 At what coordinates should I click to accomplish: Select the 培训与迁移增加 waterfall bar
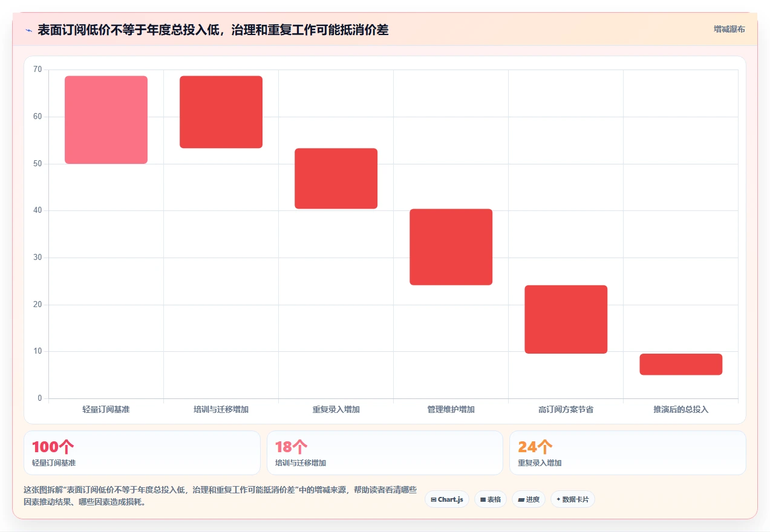(x=221, y=112)
